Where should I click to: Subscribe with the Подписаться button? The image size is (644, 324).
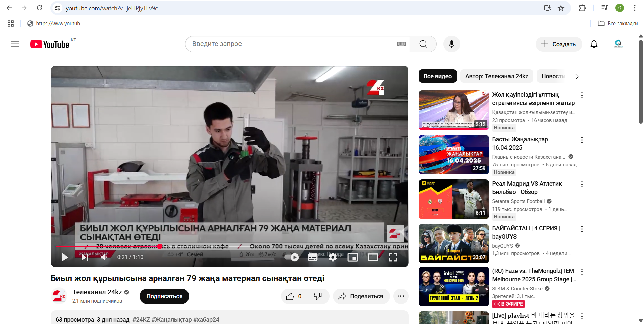[164, 296]
